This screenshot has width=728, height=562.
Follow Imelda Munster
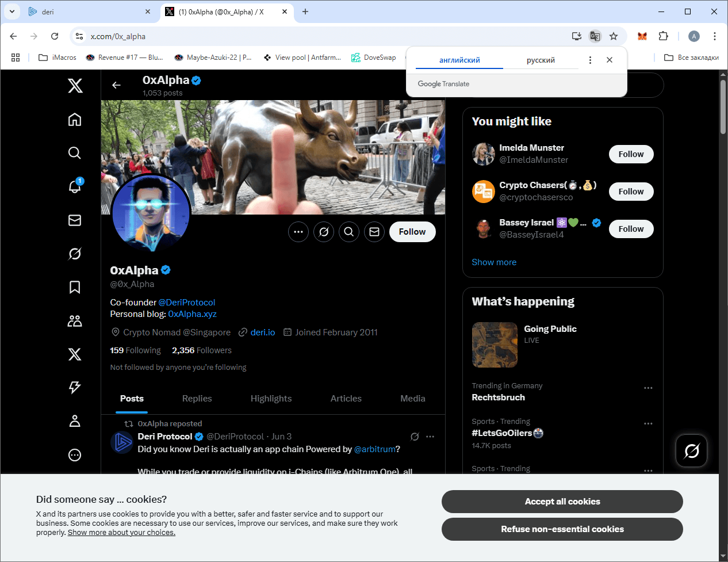coord(631,154)
